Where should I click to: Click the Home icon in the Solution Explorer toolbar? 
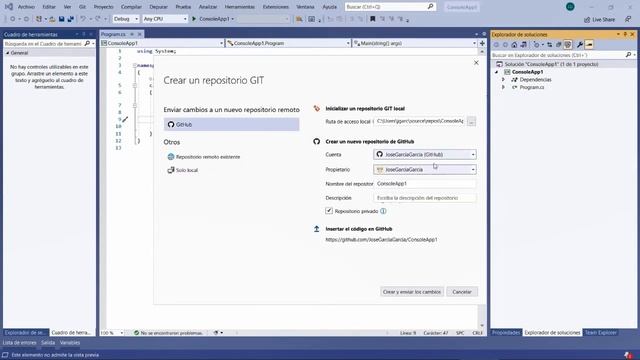pos(514,44)
